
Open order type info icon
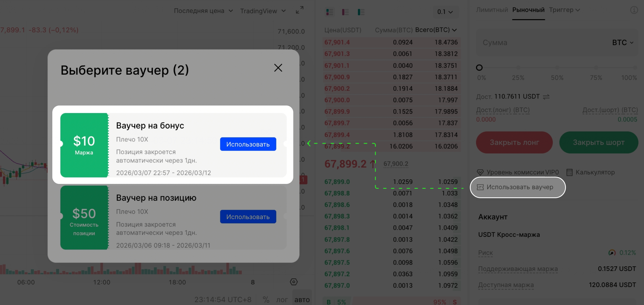(x=634, y=10)
